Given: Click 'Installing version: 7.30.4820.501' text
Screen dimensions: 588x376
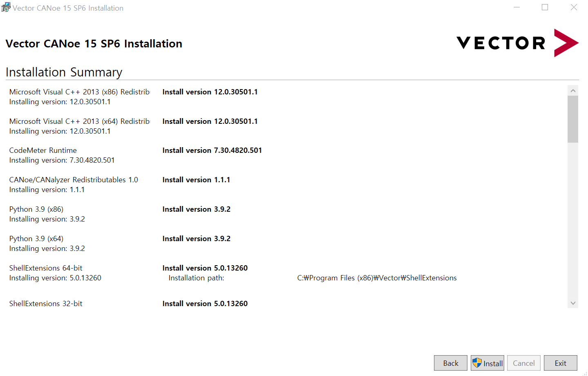Looking at the screenshot, I should point(62,160).
